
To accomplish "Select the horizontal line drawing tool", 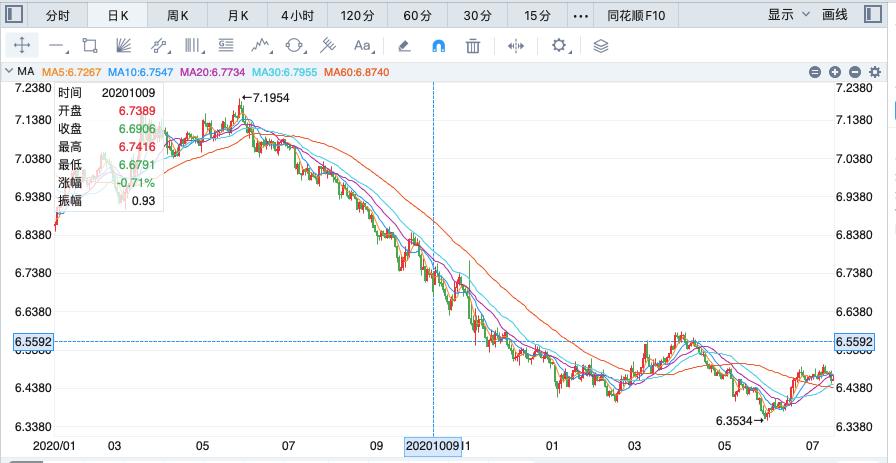I will coord(55,45).
